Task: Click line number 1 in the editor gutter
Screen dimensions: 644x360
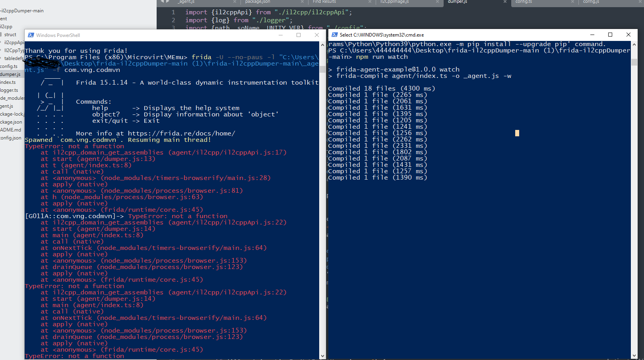Action: pos(173,12)
